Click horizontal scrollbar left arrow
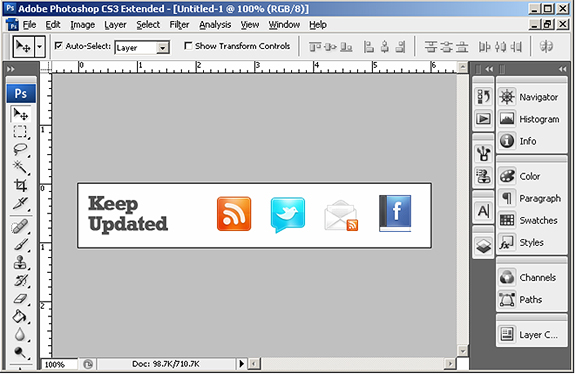This screenshot has width=576, height=374. click(x=254, y=364)
